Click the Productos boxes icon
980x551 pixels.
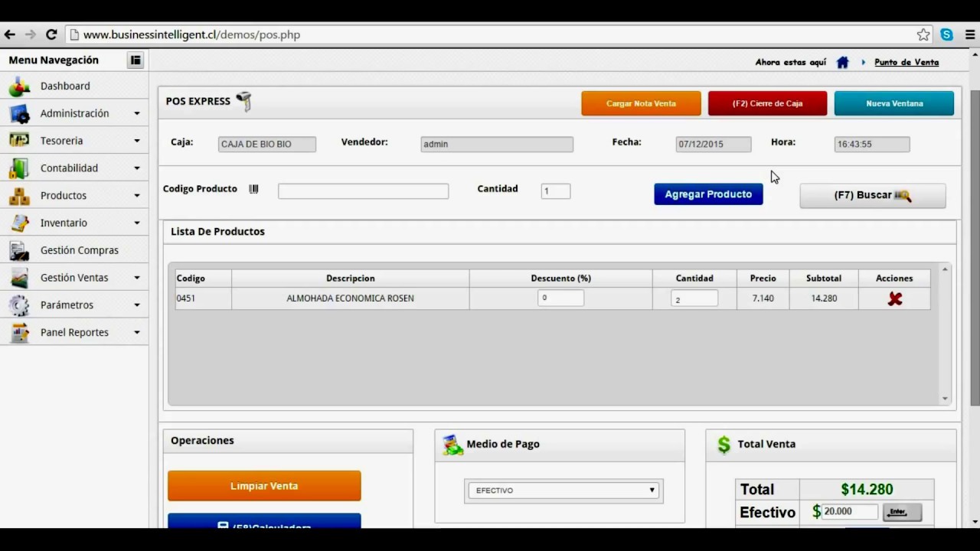(x=19, y=196)
